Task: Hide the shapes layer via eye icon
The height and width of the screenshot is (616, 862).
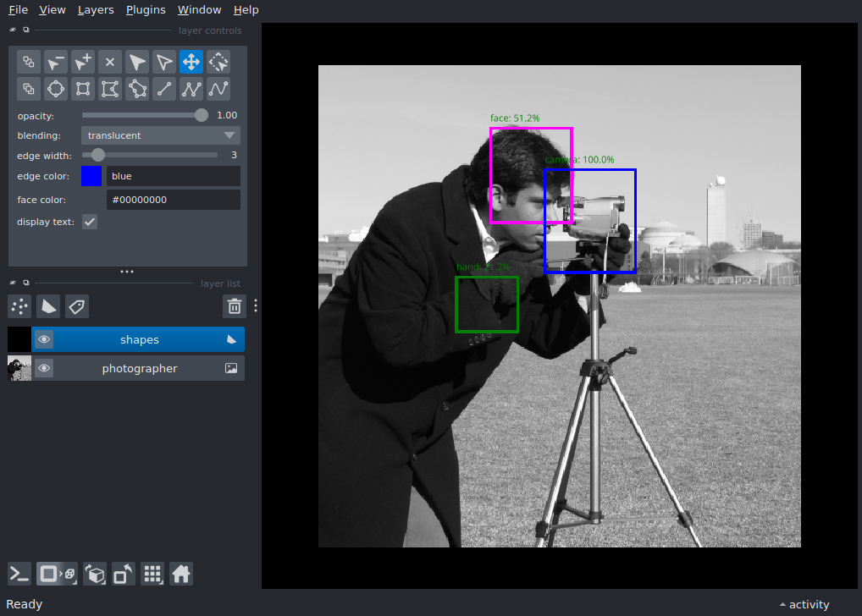Action: 44,339
